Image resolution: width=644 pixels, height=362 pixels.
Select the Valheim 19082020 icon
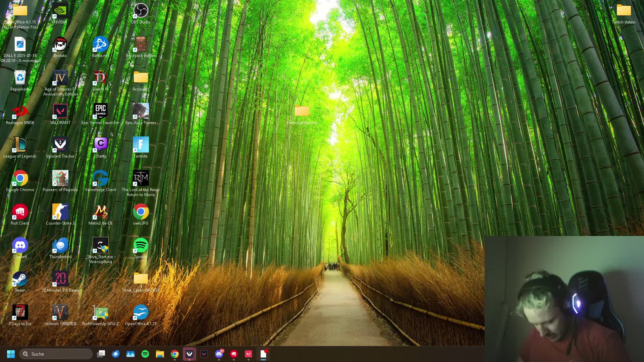click(60, 315)
